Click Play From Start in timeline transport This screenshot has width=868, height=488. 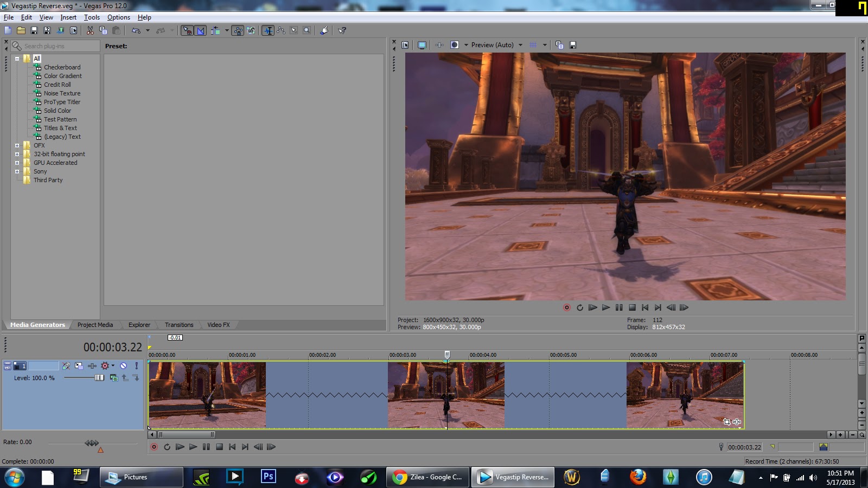[x=180, y=447]
